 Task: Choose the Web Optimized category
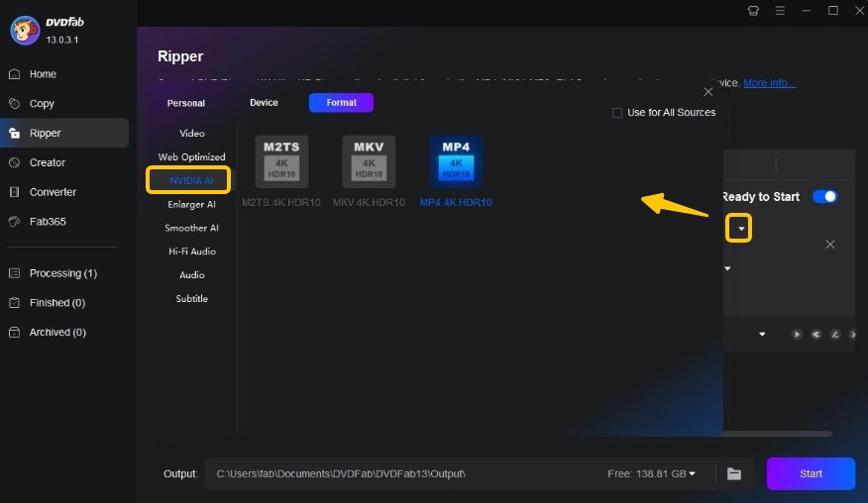[x=191, y=157]
